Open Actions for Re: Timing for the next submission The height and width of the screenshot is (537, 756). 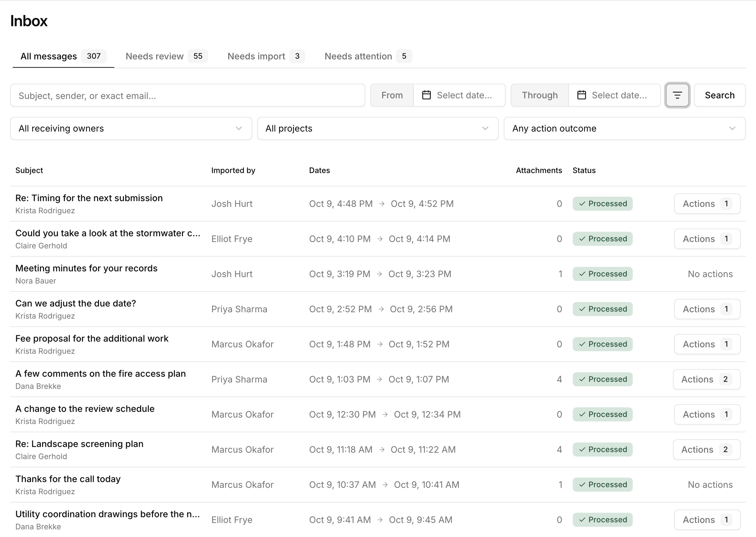(707, 204)
